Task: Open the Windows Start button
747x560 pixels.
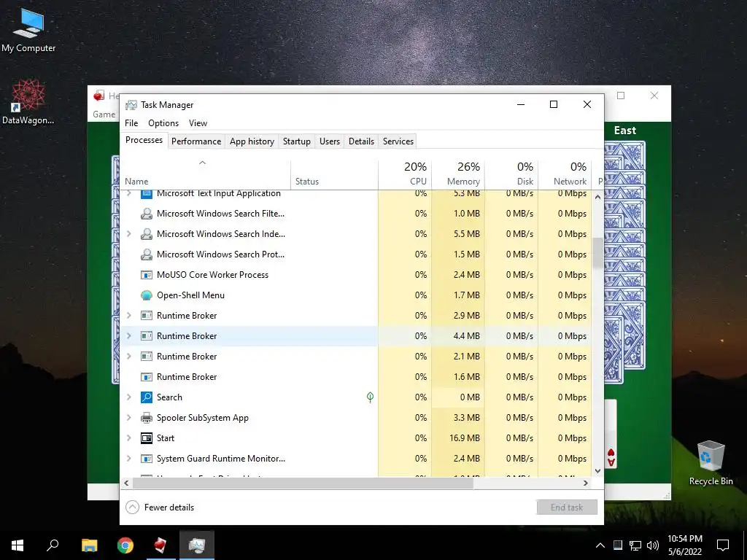Action: (18, 545)
